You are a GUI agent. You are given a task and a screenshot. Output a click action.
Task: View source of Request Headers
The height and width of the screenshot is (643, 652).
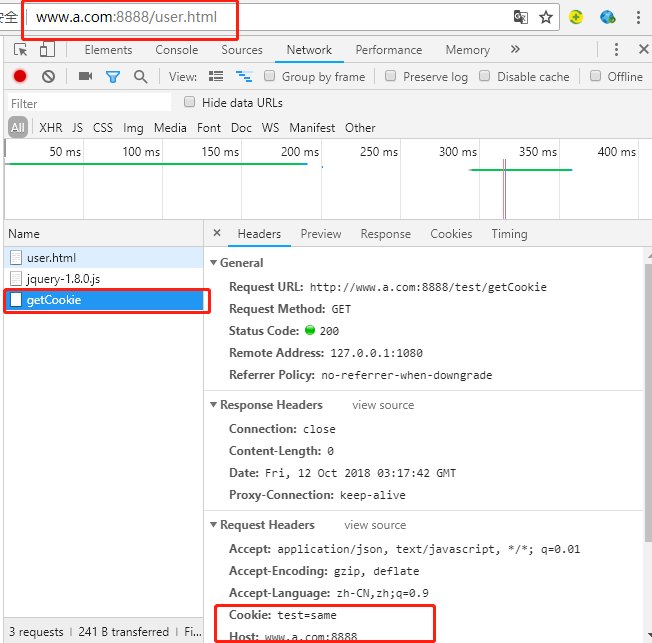[x=375, y=525]
